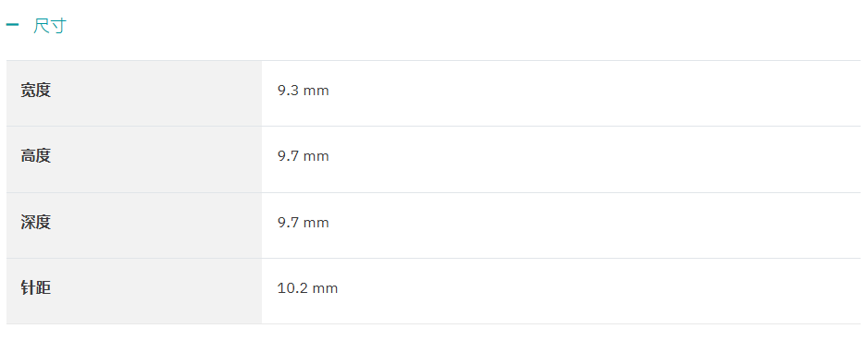Viewport: 868px width, 341px height.
Task: Click the 9.7 mm value beside 高度
Action: click(x=304, y=156)
